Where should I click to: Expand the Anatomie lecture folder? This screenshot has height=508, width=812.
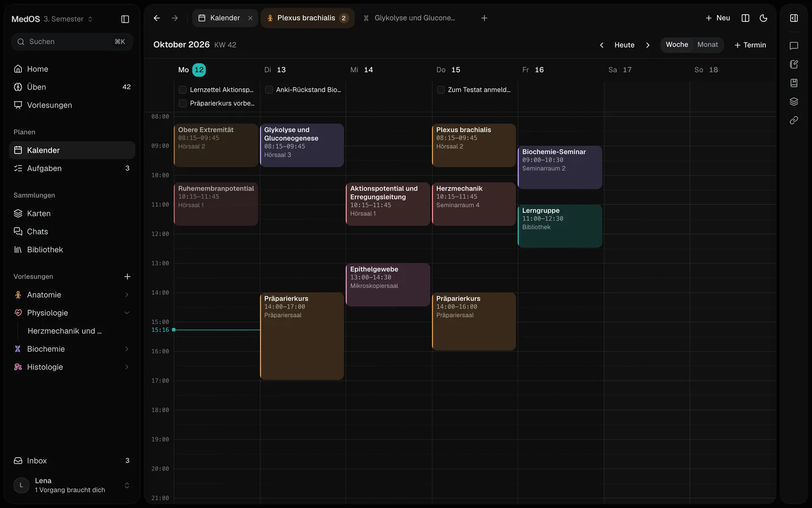126,295
